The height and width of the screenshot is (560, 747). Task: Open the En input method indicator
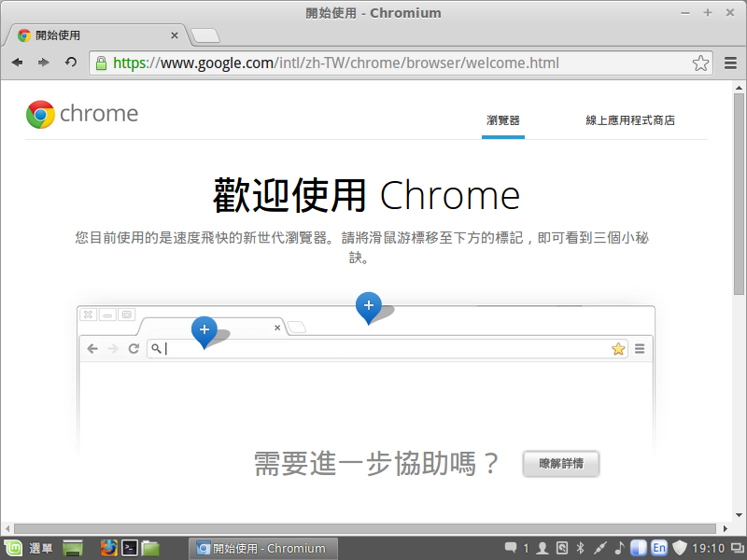point(659,548)
